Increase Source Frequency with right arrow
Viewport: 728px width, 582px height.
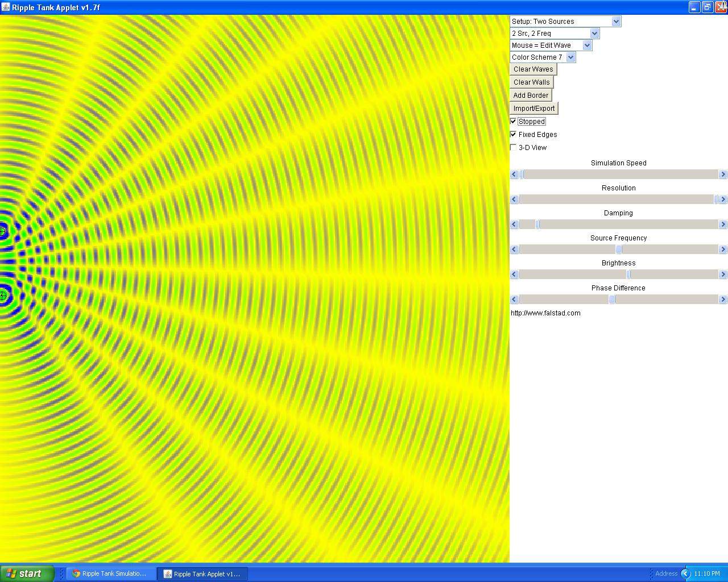723,250
